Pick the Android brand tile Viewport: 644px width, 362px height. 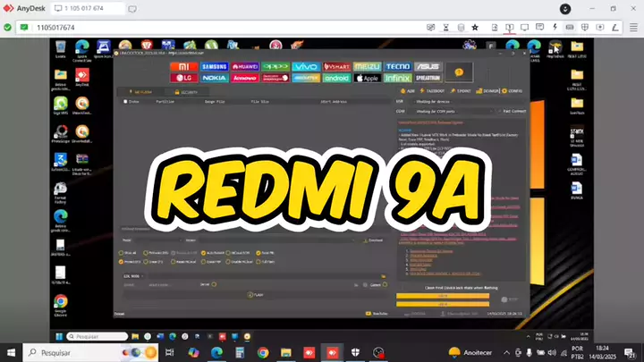click(x=336, y=78)
